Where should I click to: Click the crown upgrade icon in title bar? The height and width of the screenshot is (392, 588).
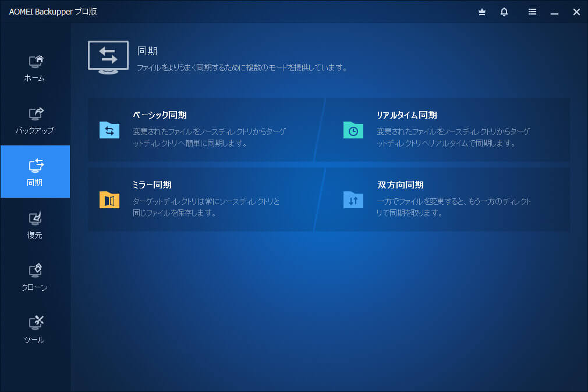pyautogui.click(x=482, y=12)
